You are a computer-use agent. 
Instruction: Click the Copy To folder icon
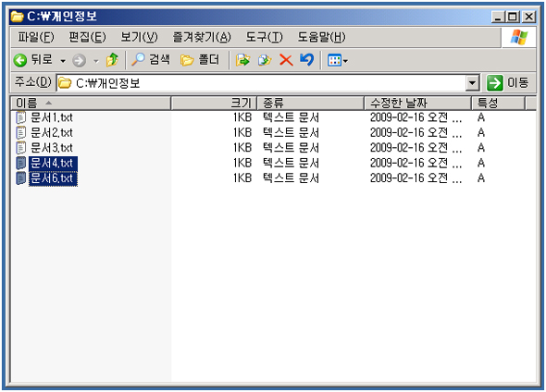coord(265,60)
